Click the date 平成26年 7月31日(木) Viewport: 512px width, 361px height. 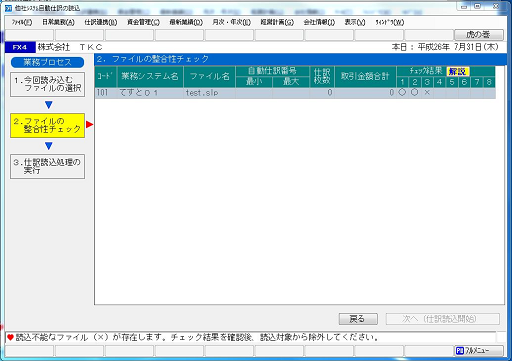coord(458,47)
